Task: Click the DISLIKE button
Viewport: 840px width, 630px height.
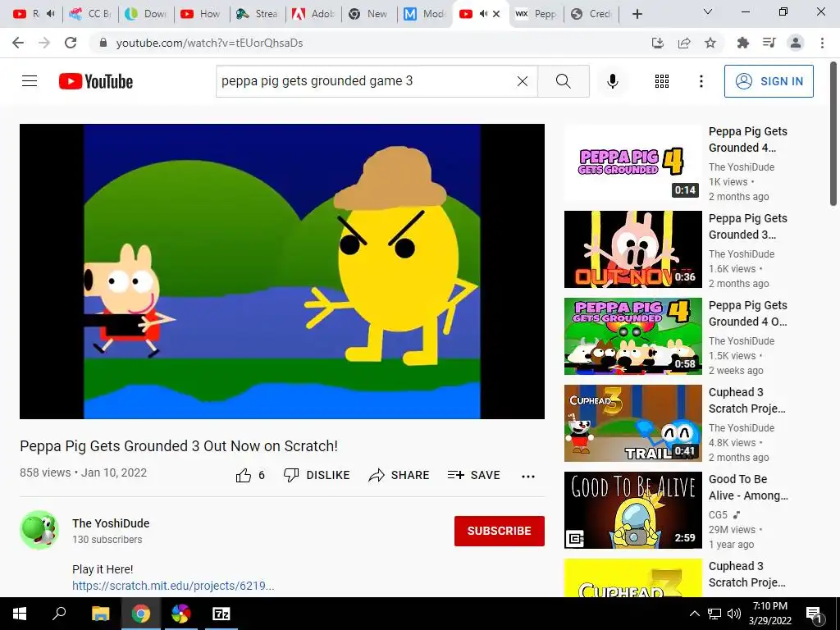Action: tap(317, 475)
